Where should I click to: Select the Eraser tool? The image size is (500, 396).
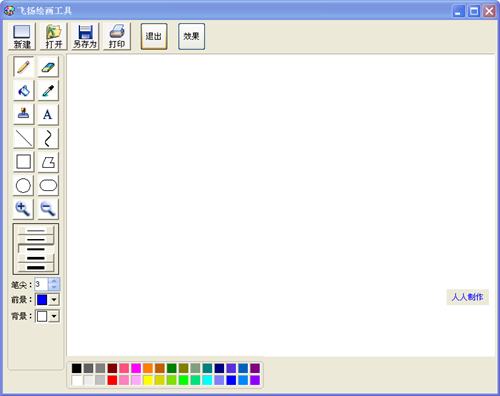pyautogui.click(x=48, y=67)
